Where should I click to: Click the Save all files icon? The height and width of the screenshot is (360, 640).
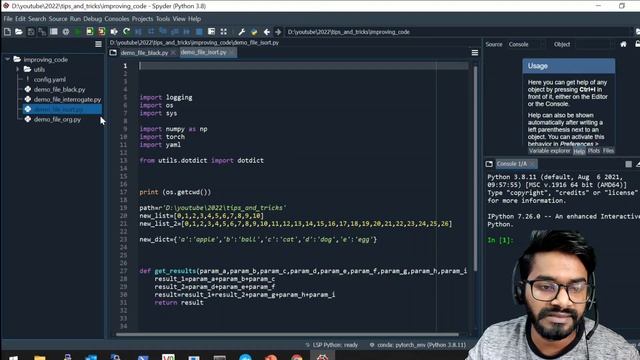[42, 32]
